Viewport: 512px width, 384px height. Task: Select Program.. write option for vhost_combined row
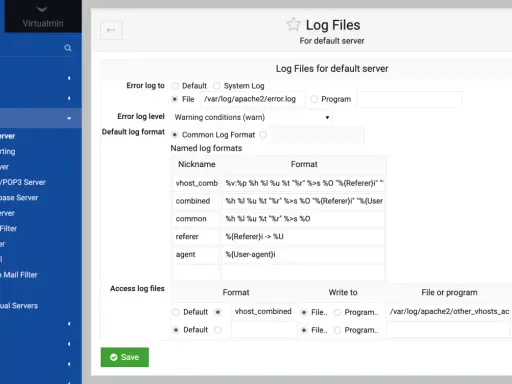[x=337, y=312]
